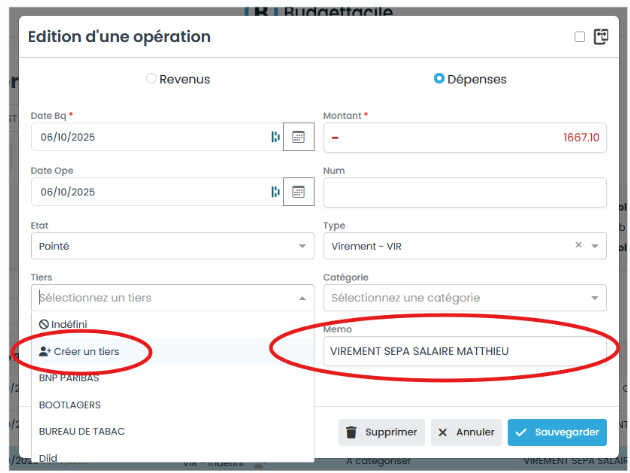The width and height of the screenshot is (630, 473).
Task: Select the Dépenses radio button
Action: tap(439, 79)
